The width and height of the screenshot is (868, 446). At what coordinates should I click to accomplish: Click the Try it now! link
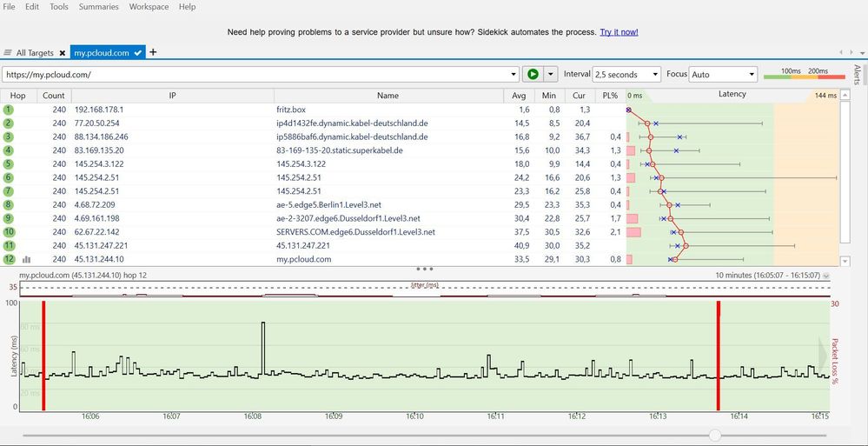[x=619, y=32]
